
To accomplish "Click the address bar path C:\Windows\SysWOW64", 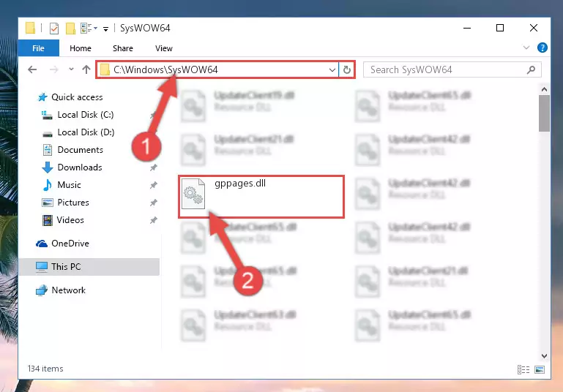I will click(165, 69).
